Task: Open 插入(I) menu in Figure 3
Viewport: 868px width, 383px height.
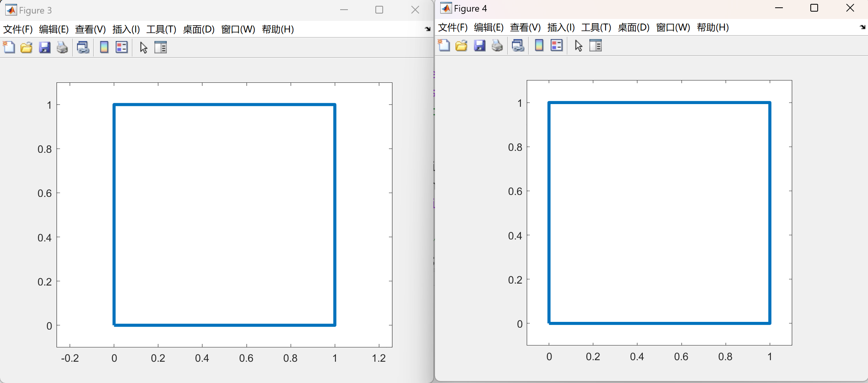Action: tap(126, 29)
